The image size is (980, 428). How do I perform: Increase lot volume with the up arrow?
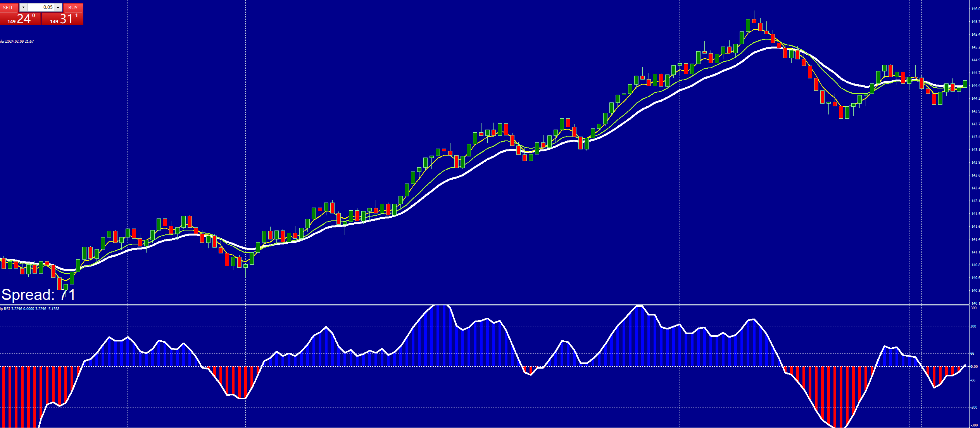pyautogui.click(x=58, y=7)
